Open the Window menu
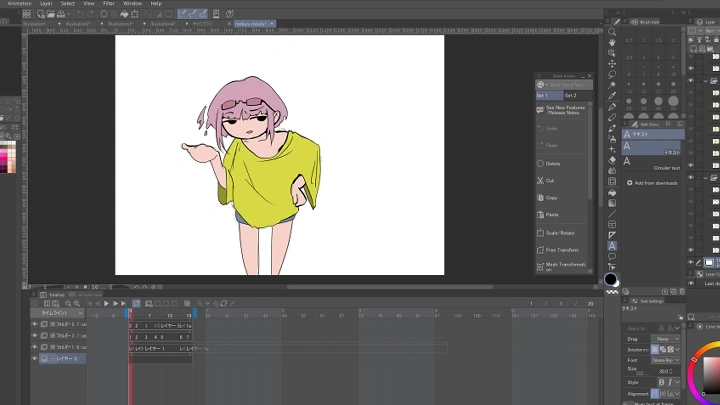The image size is (720, 405). point(132,3)
